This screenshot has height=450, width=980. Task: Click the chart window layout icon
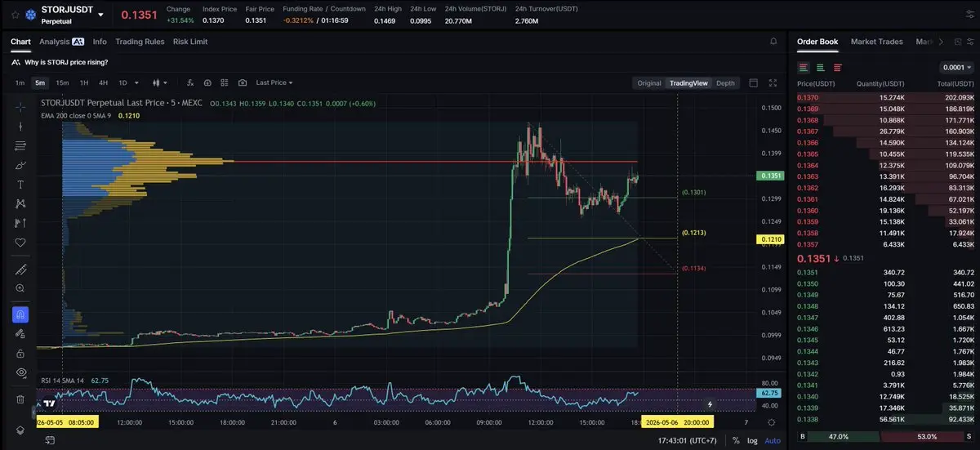[753, 82]
